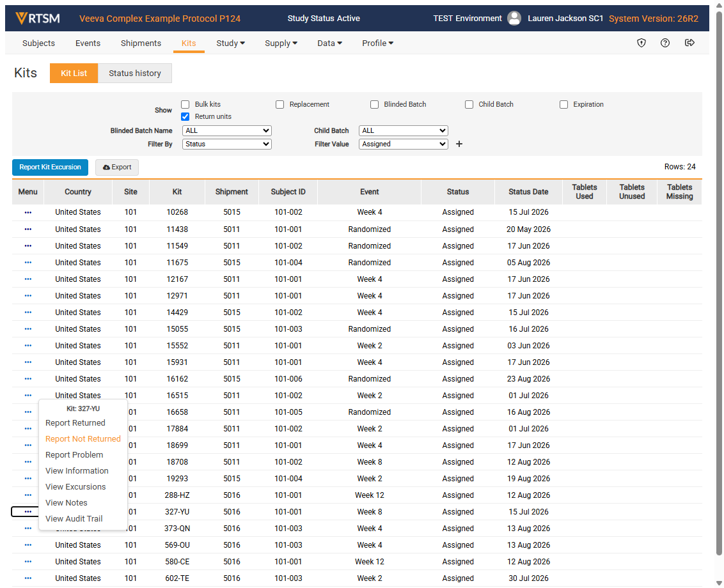724x588 pixels.
Task: Click the Shipment column header
Action: (232, 192)
